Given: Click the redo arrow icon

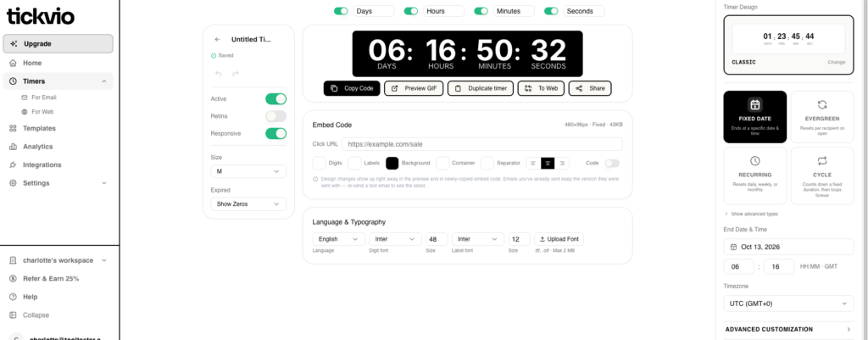Looking at the screenshot, I should pyautogui.click(x=236, y=74).
